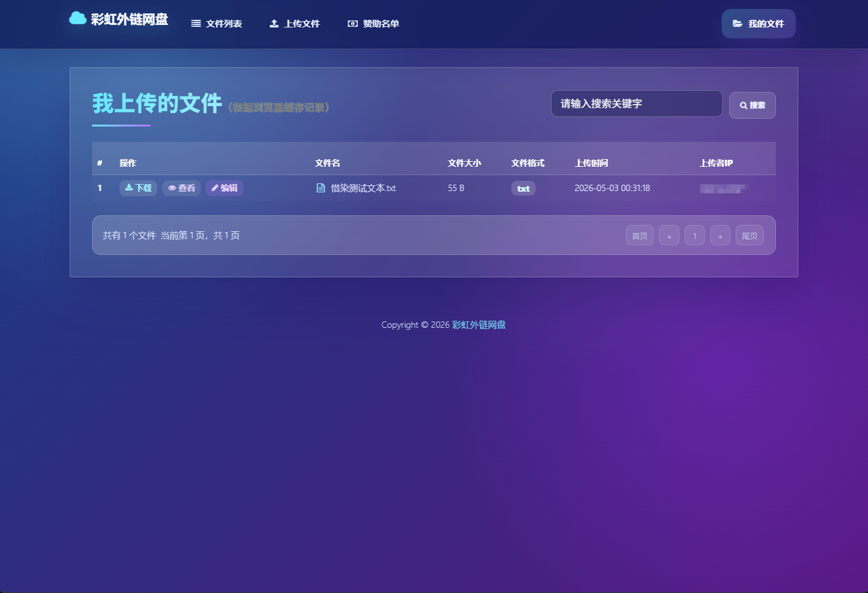
Task: Edit the file using 编辑 button
Action: click(224, 188)
